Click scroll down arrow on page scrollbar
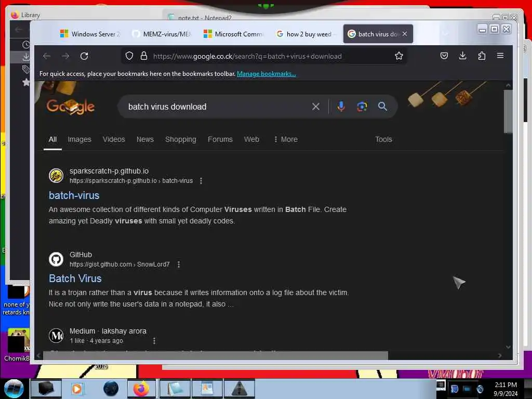Viewport: 532px width, 399px height. 508,347
